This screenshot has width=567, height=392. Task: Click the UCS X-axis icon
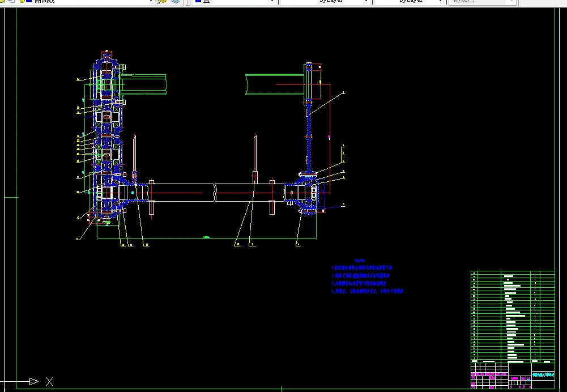click(x=33, y=381)
